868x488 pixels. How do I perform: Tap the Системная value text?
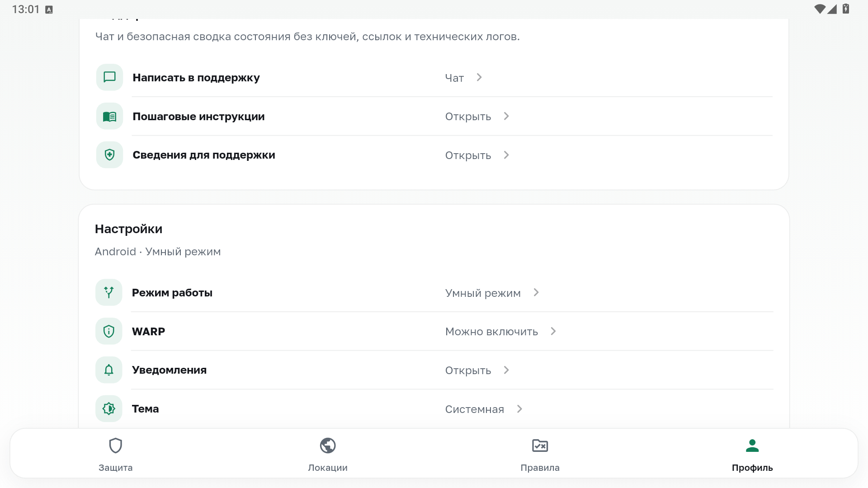474,409
